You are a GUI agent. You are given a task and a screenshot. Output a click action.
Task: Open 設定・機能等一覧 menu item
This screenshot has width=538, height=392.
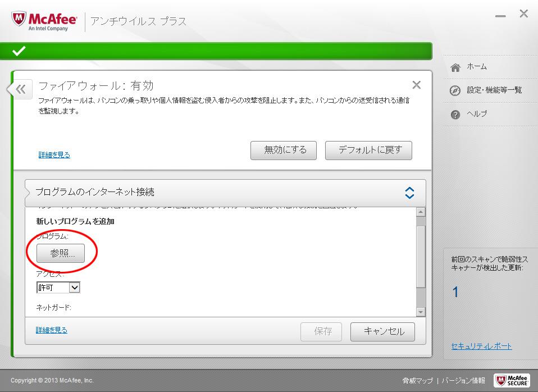(494, 90)
